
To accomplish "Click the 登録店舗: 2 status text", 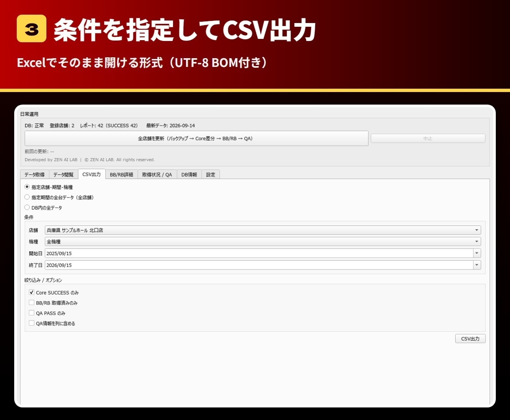I will pyautogui.click(x=62, y=125).
